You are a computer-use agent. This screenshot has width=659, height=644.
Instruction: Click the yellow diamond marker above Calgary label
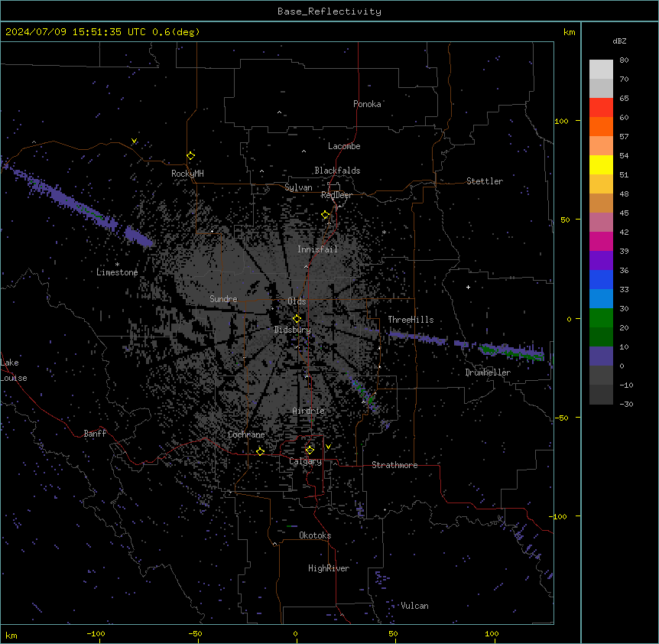[x=310, y=450]
